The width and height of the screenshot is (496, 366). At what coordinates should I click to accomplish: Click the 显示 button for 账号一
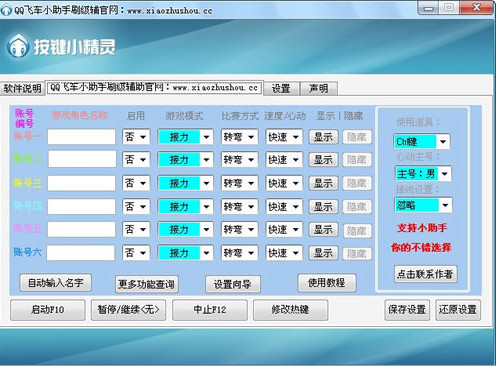tap(323, 137)
